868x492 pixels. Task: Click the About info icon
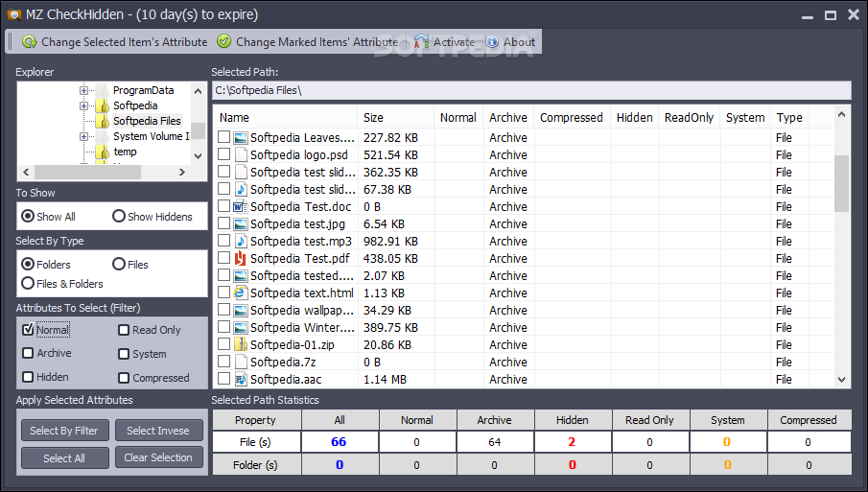(x=492, y=41)
